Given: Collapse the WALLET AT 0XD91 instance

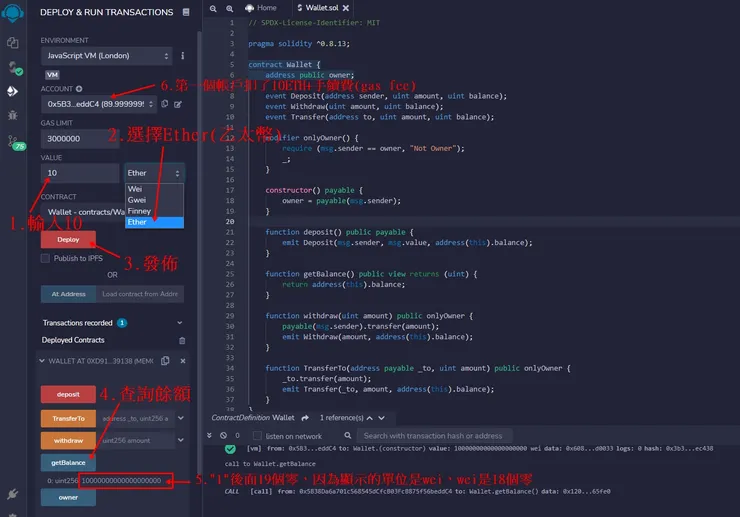Looking at the screenshot, I should pos(42,361).
